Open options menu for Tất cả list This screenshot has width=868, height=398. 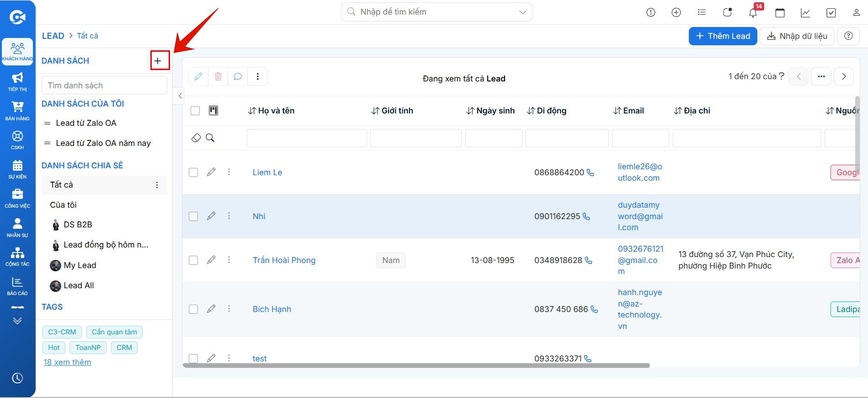pyautogui.click(x=157, y=185)
